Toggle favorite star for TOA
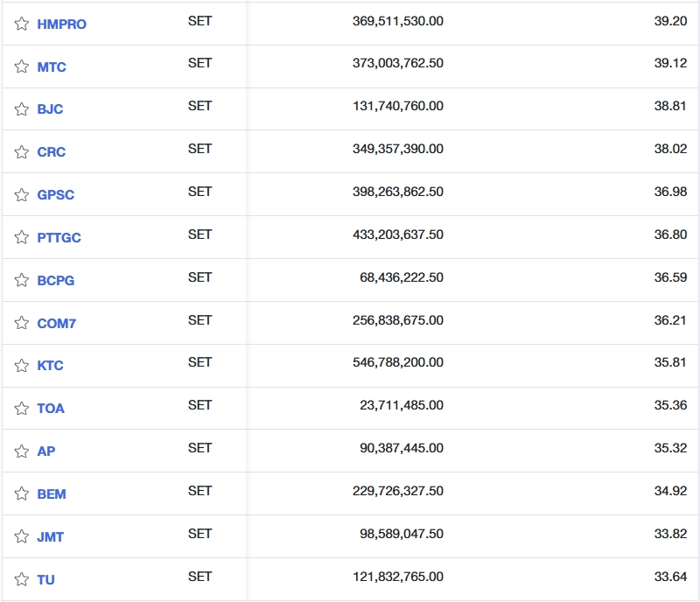Image resolution: width=700 pixels, height=602 pixels. (22, 409)
